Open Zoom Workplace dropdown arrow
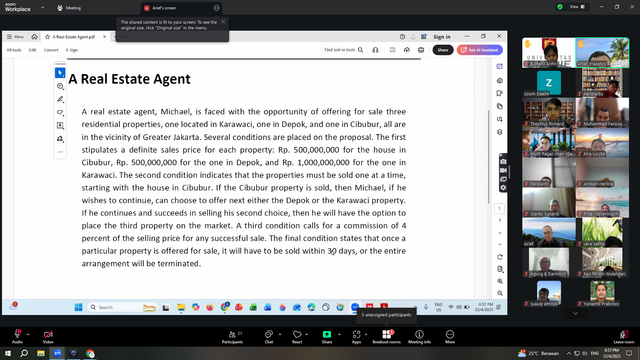 click(42, 7)
